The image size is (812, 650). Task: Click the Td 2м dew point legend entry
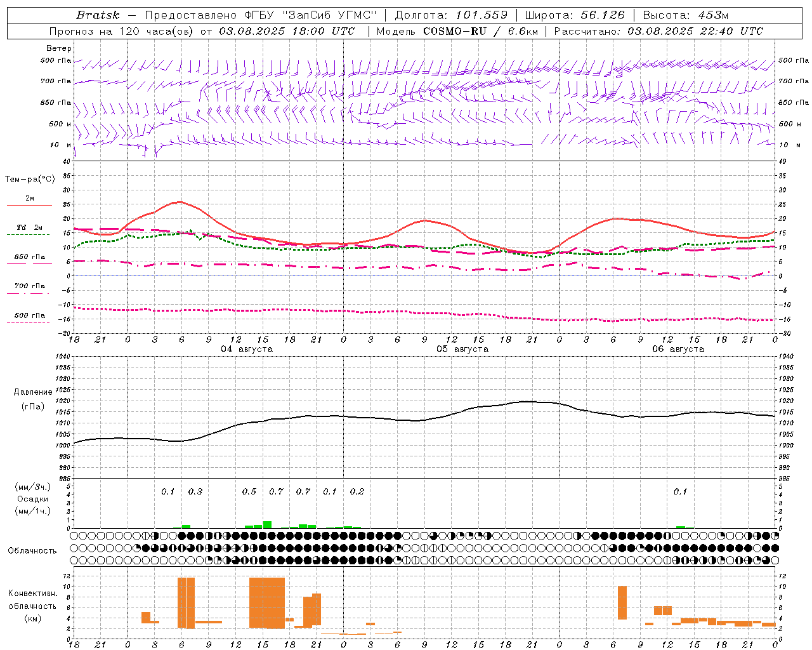pyautogui.click(x=30, y=227)
